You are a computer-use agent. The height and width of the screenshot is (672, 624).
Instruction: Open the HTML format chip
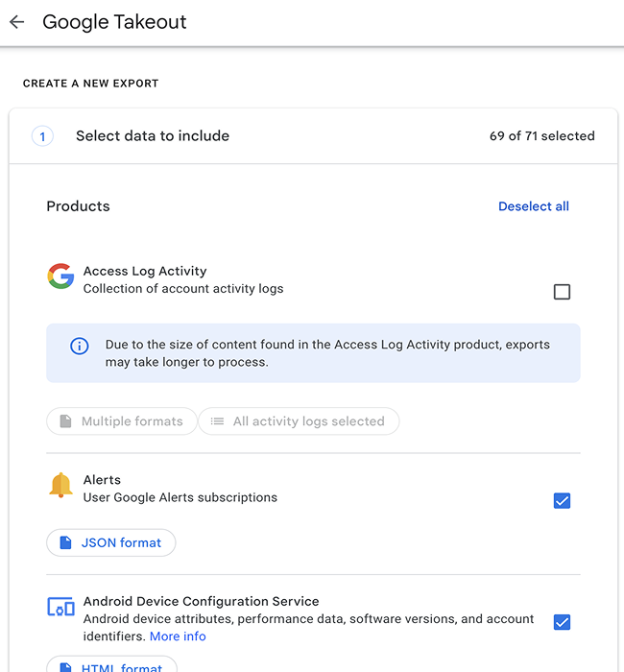tap(111, 664)
